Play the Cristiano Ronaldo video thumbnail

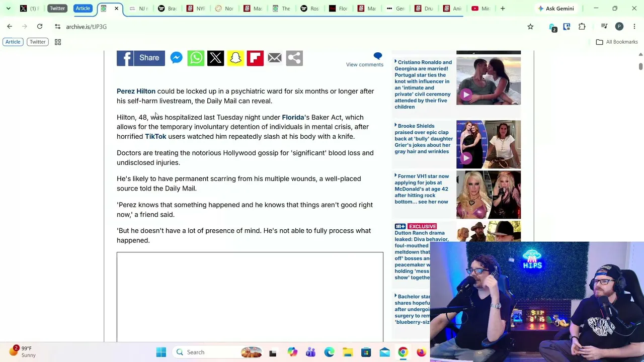point(489,81)
